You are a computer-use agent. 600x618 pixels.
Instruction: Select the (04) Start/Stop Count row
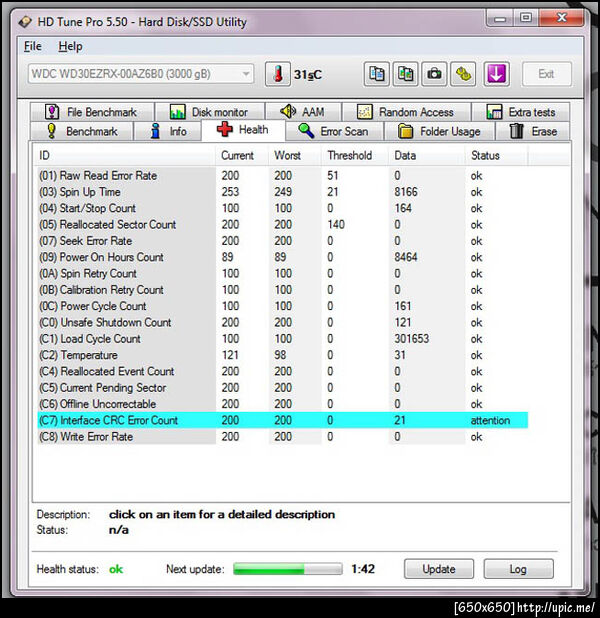coord(283,208)
